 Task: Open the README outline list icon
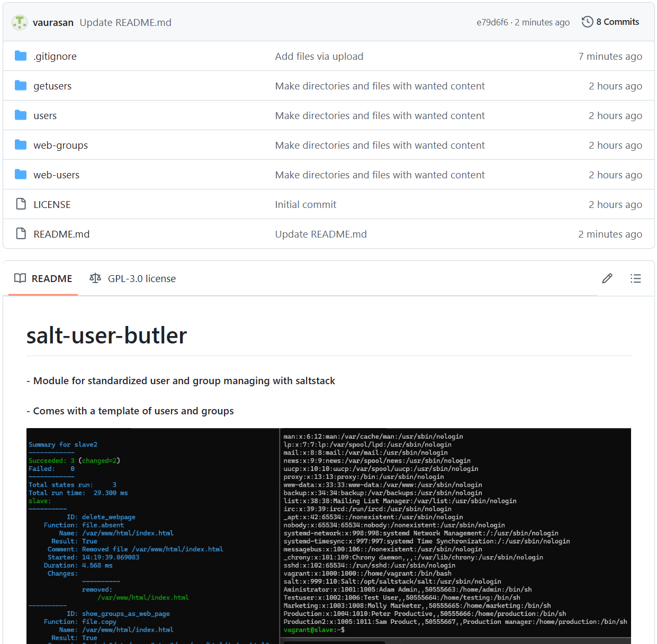pyautogui.click(x=636, y=278)
